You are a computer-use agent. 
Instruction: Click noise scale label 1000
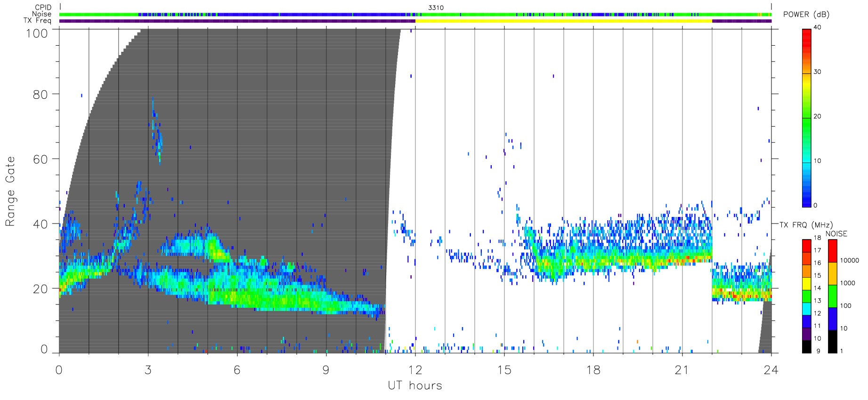pyautogui.click(x=848, y=283)
